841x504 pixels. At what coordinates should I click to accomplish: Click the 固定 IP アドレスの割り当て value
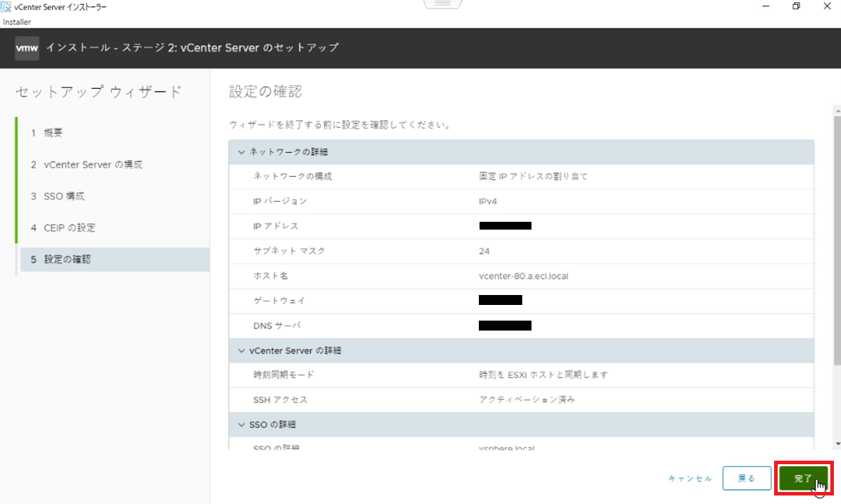click(533, 176)
